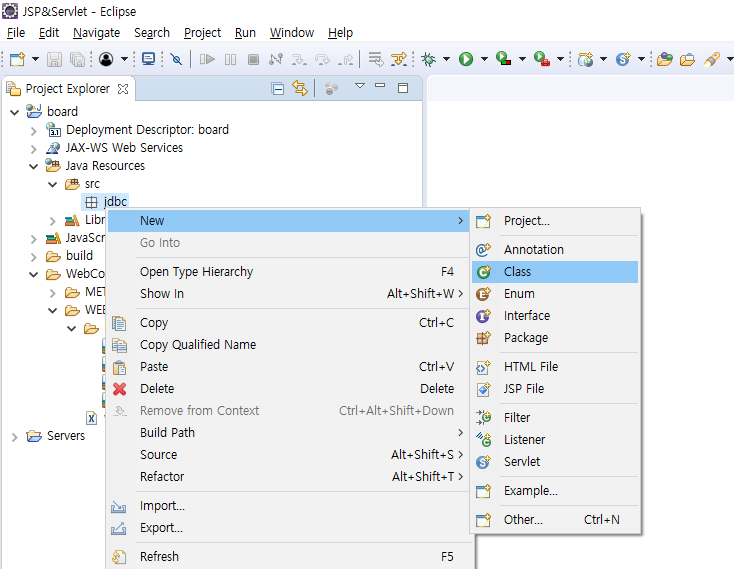Choose Listener from the New submenu

click(x=555, y=440)
